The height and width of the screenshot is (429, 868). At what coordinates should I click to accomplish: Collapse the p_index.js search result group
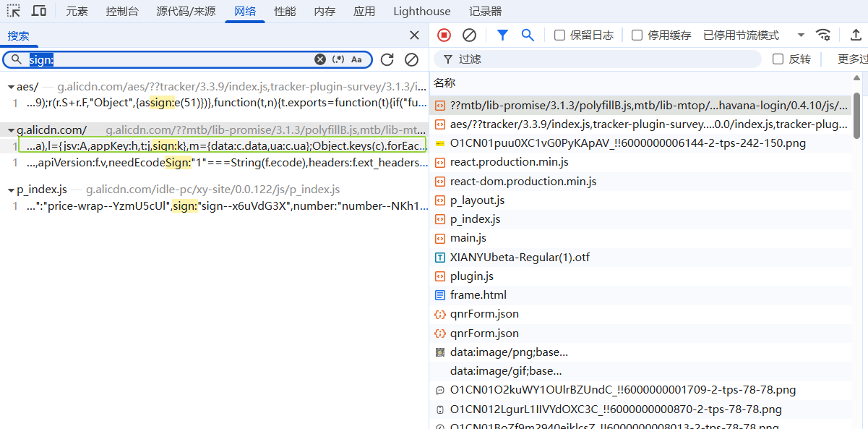pos(11,190)
